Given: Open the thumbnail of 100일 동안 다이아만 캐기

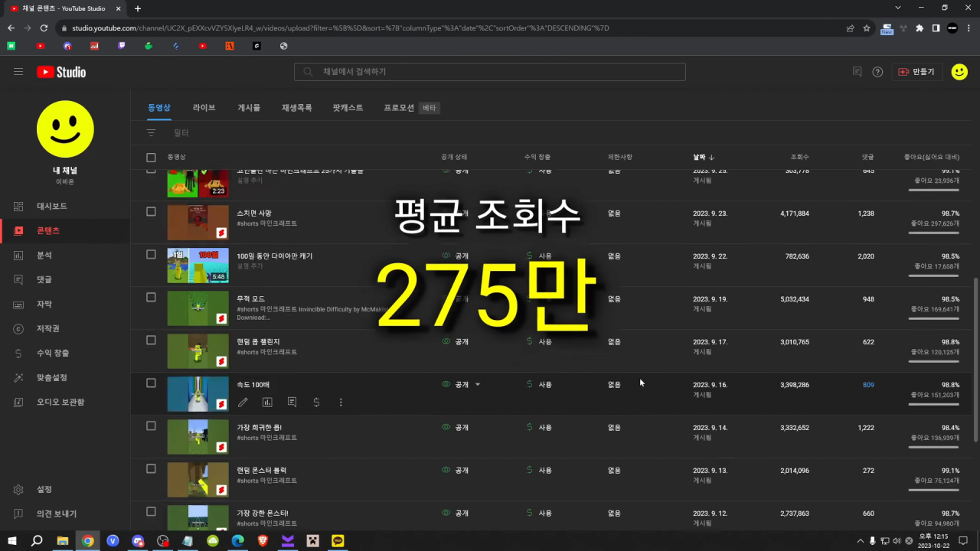Looking at the screenshot, I should (x=198, y=266).
